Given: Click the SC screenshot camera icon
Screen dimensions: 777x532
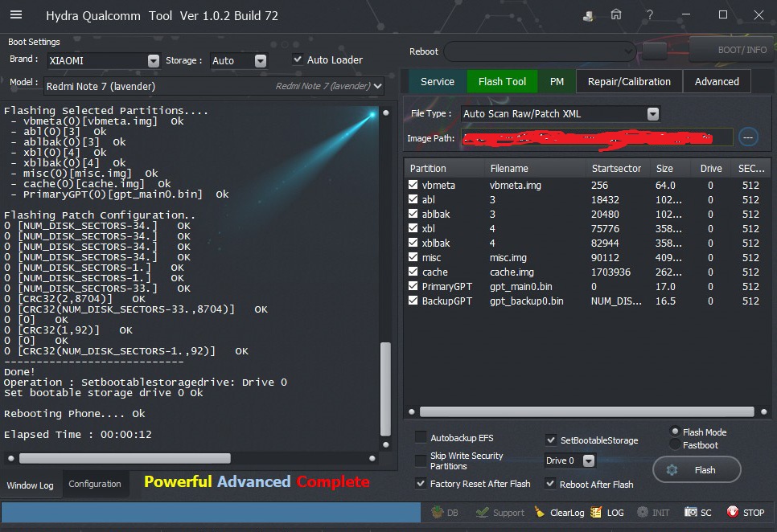Looking at the screenshot, I should [x=691, y=512].
